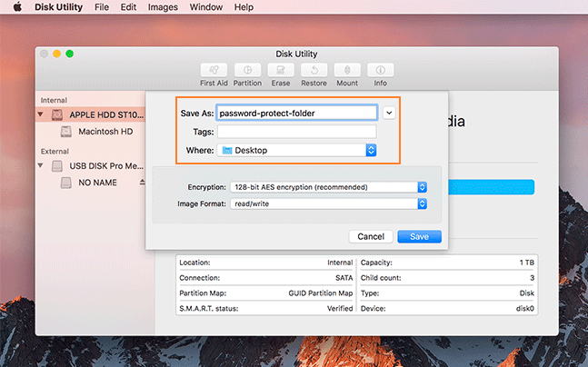
Task: Open the Window menu
Action: 206,6
